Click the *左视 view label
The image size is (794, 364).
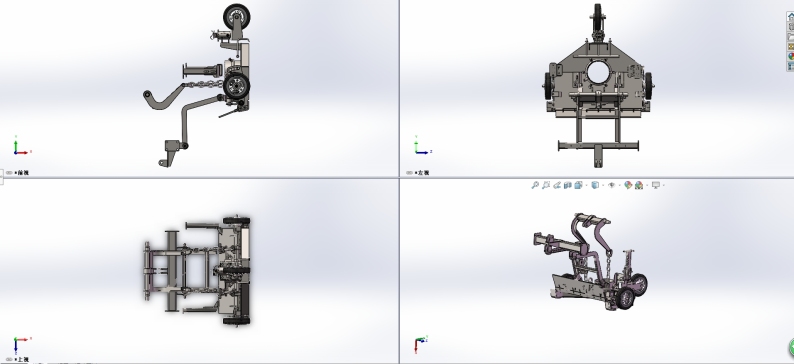pyautogui.click(x=422, y=173)
